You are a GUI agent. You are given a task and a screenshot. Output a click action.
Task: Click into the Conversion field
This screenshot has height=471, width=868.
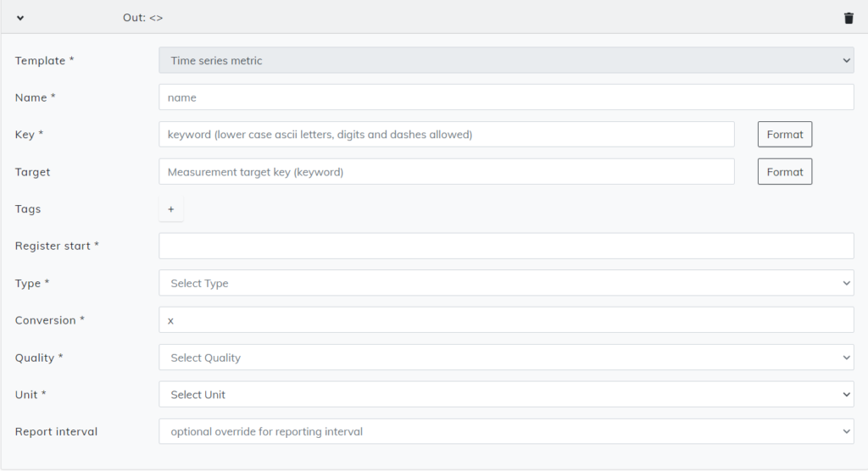[506, 320]
